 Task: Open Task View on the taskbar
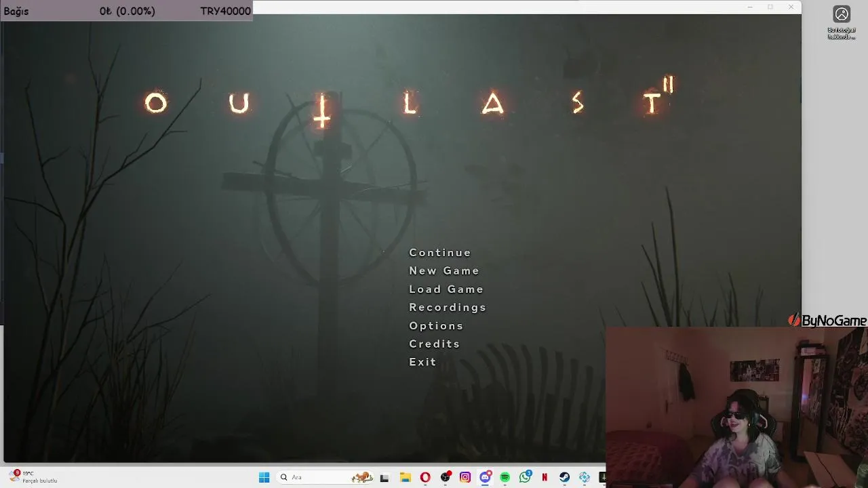[384, 478]
